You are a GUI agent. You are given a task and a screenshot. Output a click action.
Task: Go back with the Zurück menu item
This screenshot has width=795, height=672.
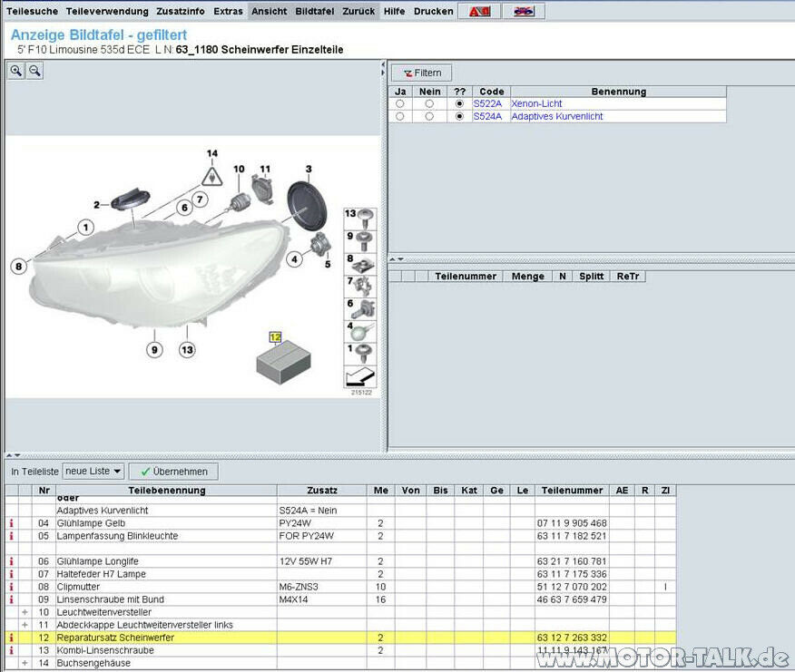click(x=358, y=11)
